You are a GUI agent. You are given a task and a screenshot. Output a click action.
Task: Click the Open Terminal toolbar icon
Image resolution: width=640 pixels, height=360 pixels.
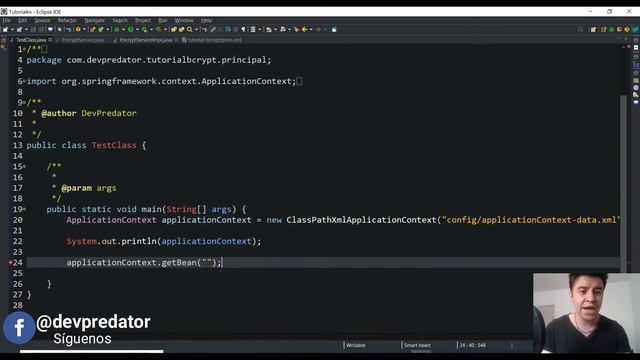pyautogui.click(x=50, y=29)
